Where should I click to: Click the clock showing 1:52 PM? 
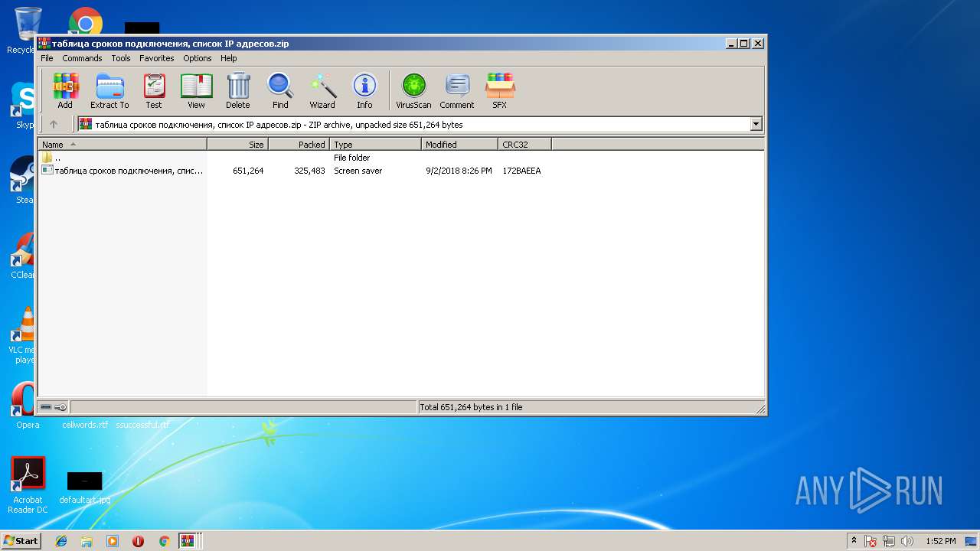940,541
